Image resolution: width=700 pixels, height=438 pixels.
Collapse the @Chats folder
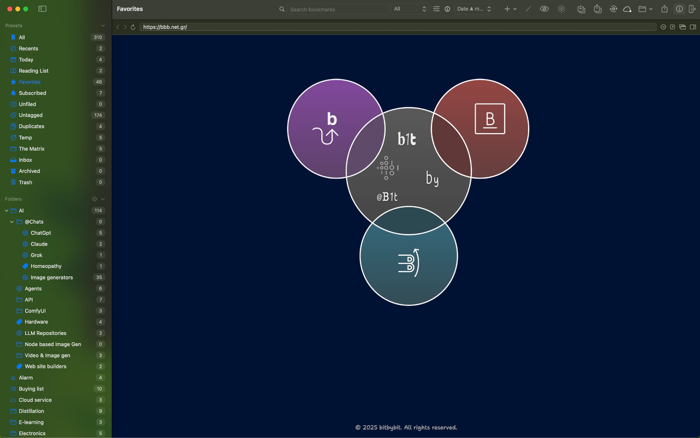[x=12, y=222]
